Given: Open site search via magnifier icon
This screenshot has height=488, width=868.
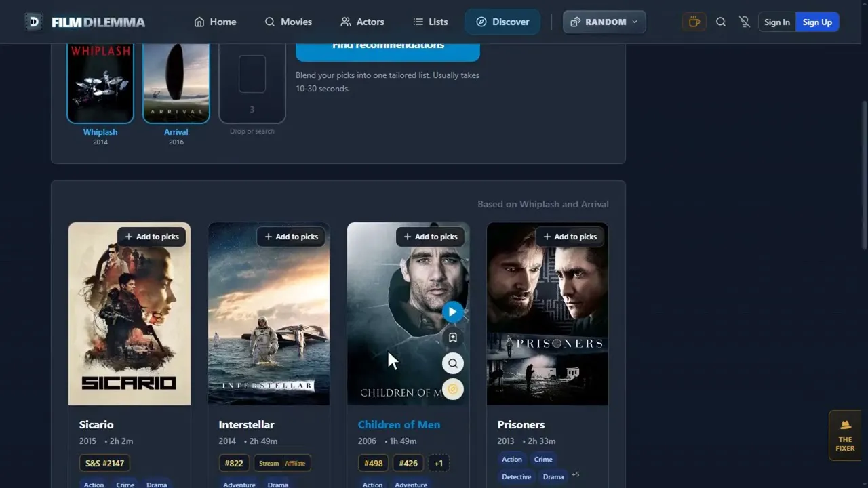Looking at the screenshot, I should click(721, 22).
